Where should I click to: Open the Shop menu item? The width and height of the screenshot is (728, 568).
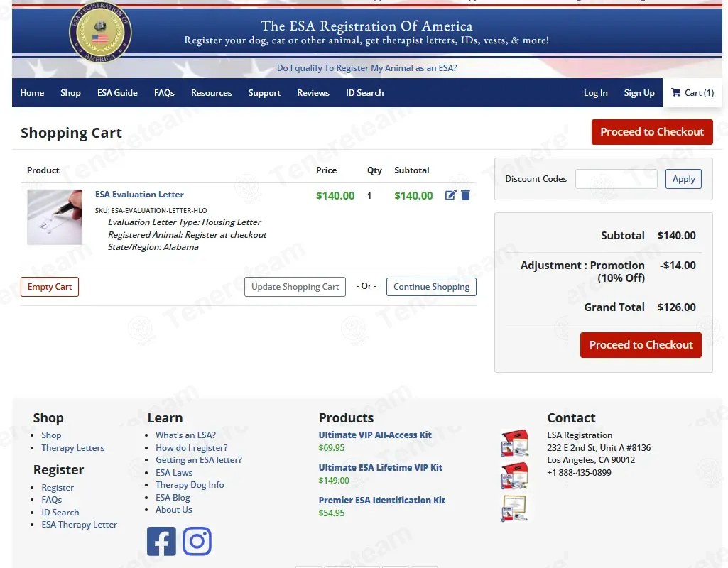[70, 93]
